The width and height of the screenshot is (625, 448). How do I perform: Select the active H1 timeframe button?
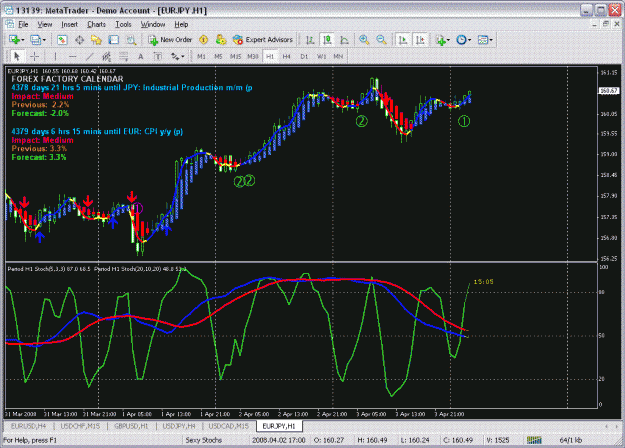[x=270, y=56]
